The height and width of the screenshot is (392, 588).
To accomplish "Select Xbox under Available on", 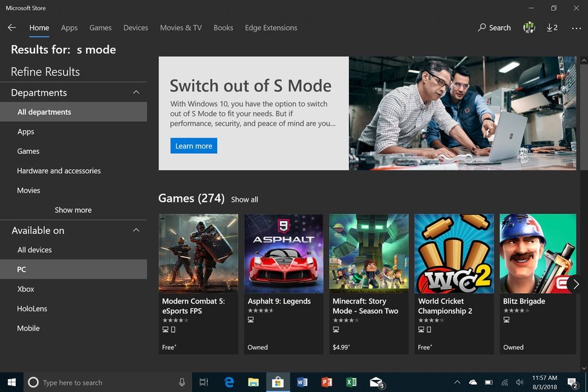I will coord(25,288).
